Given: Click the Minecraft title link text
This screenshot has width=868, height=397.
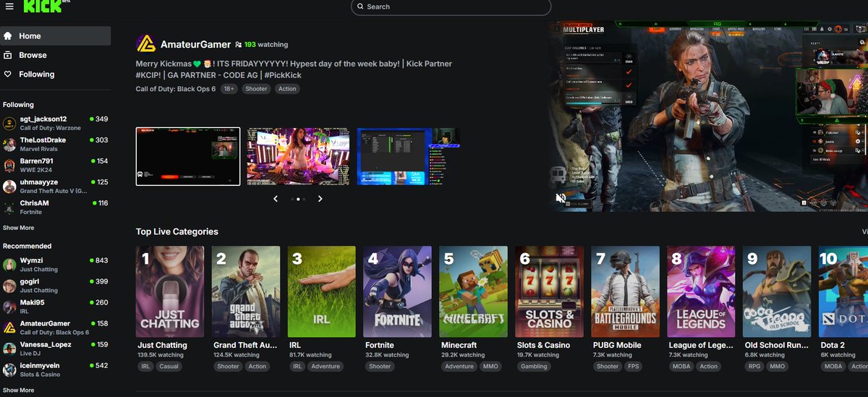Looking at the screenshot, I should coord(459,346).
